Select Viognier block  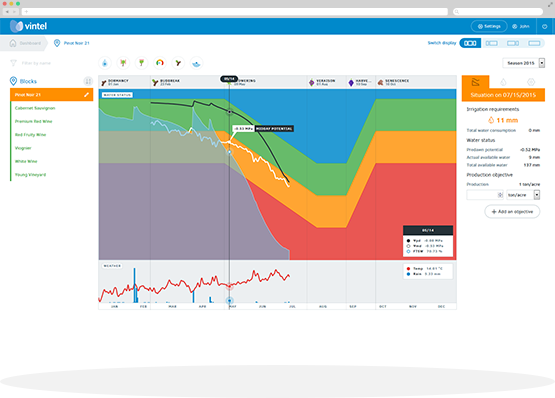(x=23, y=148)
